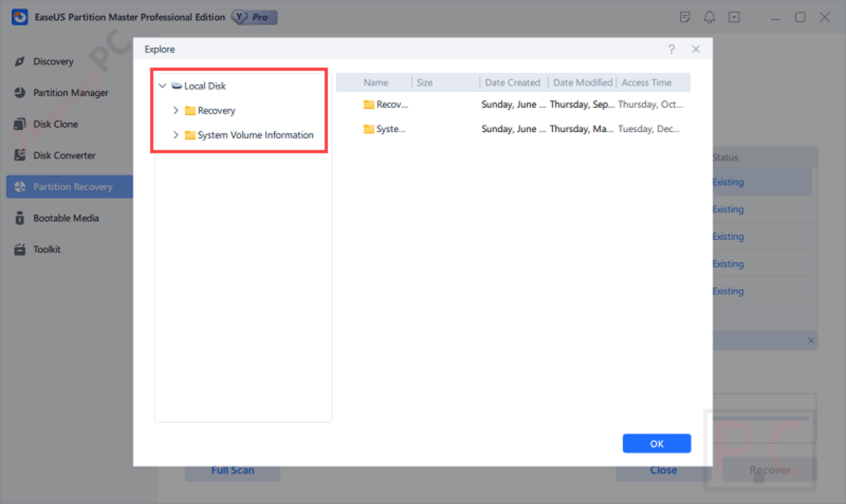The height and width of the screenshot is (504, 846).
Task: Collapse the Local Disk tree node
Action: point(162,85)
